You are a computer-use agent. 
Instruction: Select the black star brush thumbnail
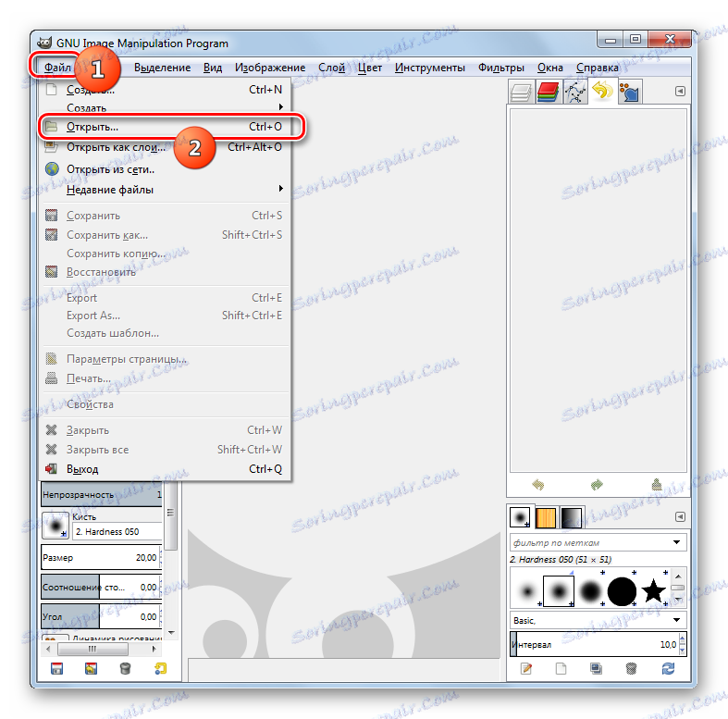tap(653, 590)
